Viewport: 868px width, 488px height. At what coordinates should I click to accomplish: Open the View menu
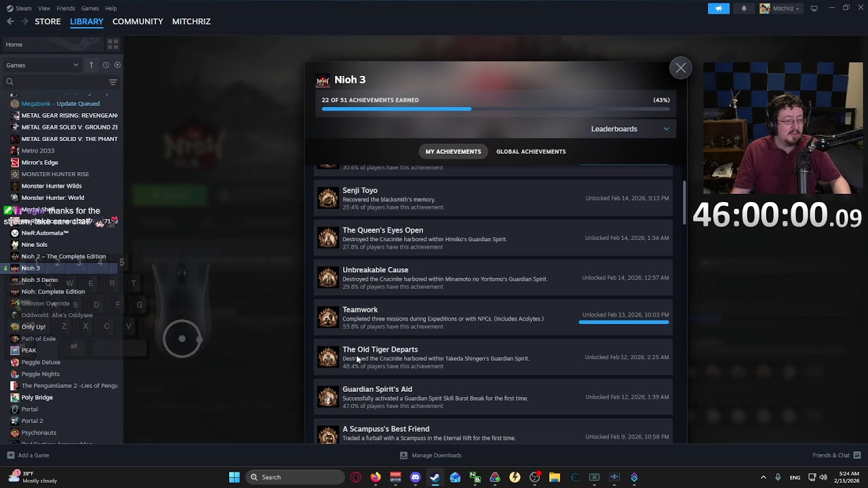pyautogui.click(x=44, y=8)
